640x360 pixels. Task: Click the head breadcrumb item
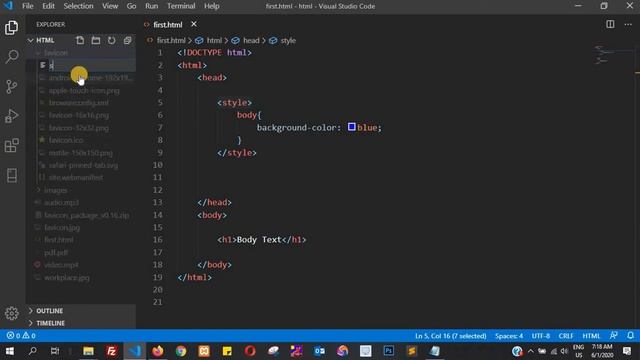(251, 40)
